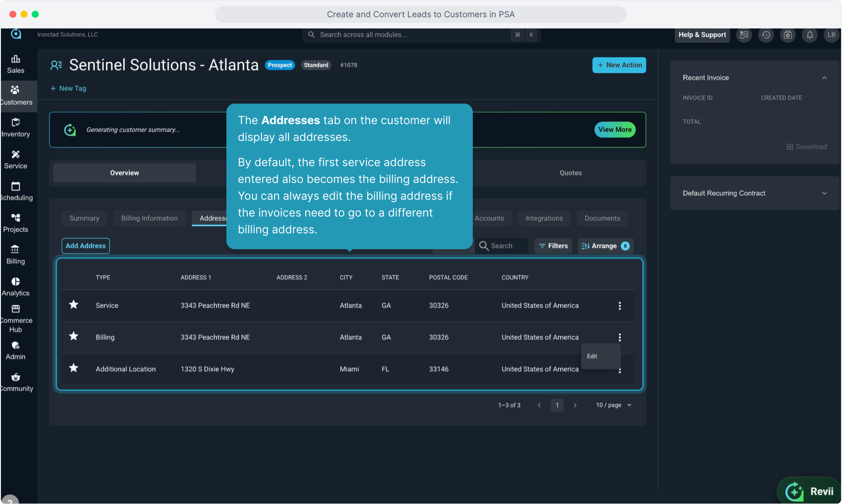Open Commerce Hub from sidebar
The width and height of the screenshot is (842, 504).
point(15,319)
